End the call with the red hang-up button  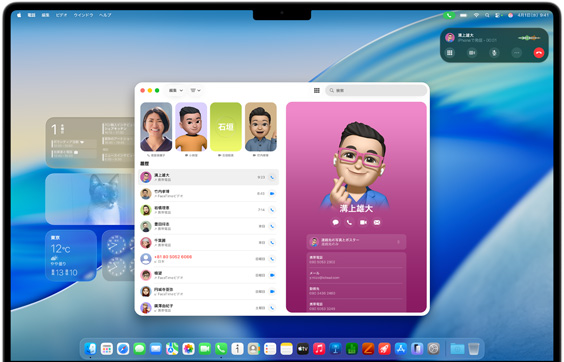coord(538,53)
